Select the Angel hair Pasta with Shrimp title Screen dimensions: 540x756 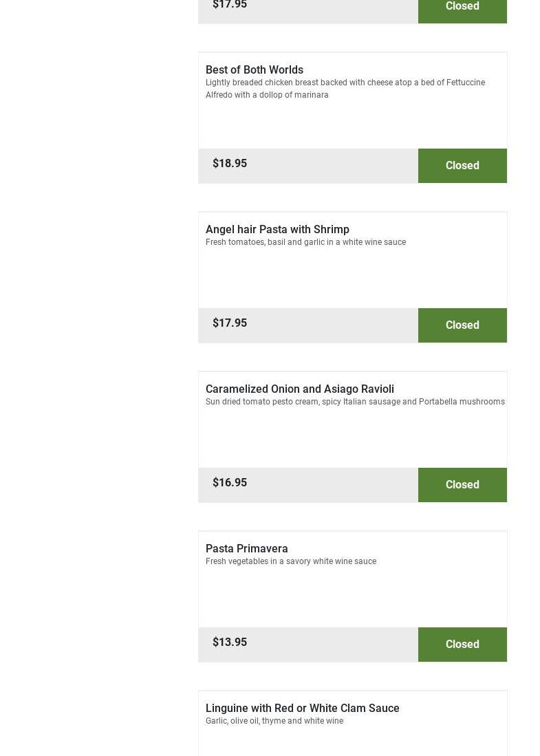[x=277, y=229]
